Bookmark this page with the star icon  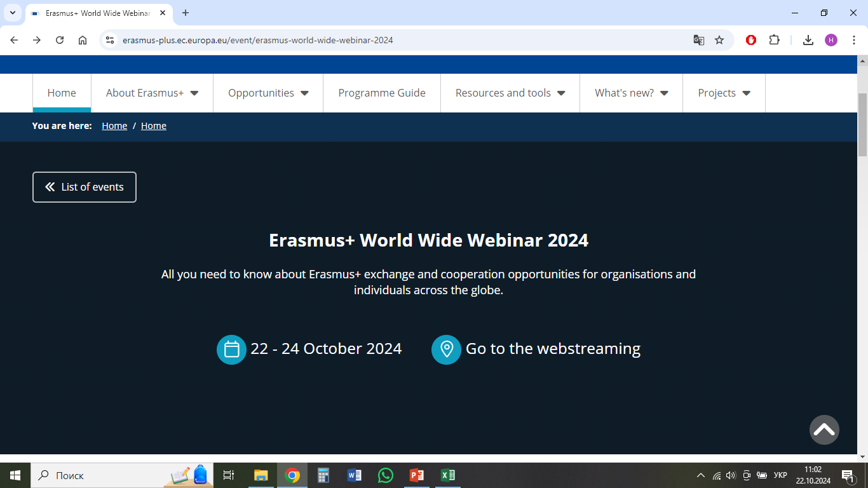pos(719,40)
